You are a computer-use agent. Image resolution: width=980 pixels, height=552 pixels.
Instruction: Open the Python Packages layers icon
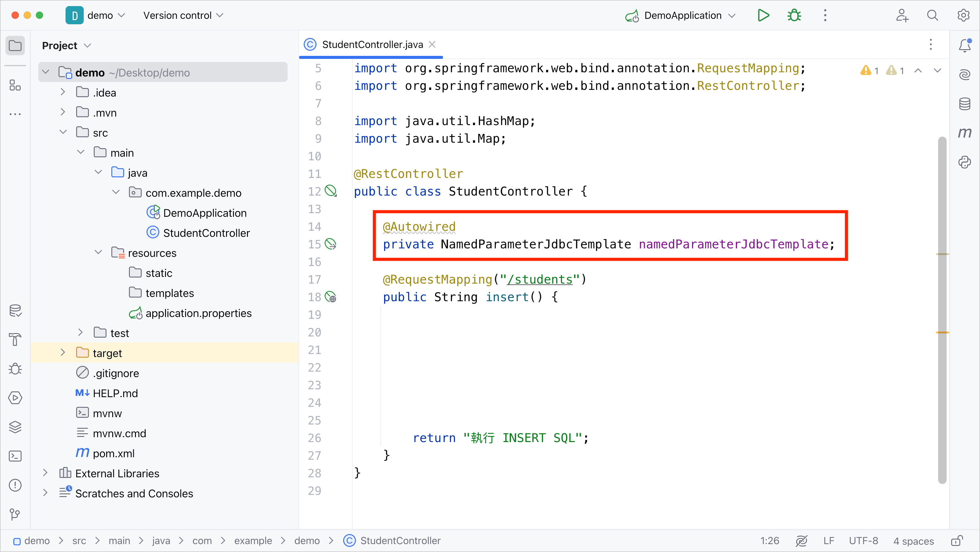(15, 427)
